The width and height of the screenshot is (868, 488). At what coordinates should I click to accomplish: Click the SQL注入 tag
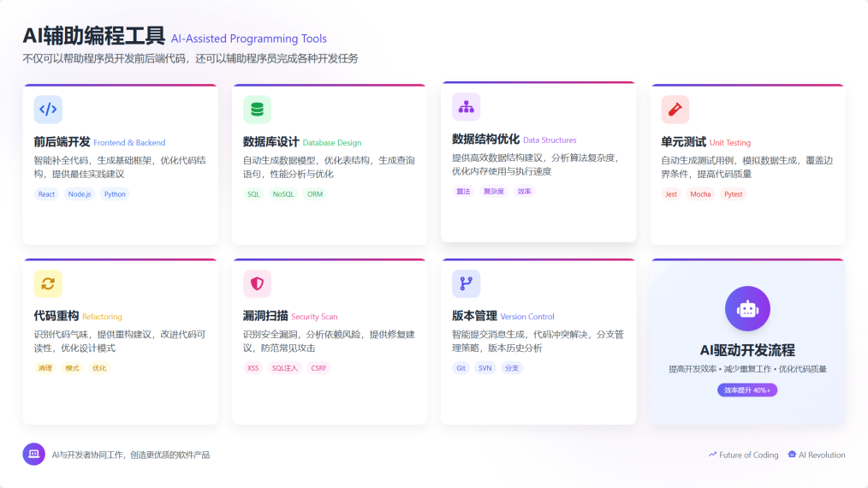(285, 368)
